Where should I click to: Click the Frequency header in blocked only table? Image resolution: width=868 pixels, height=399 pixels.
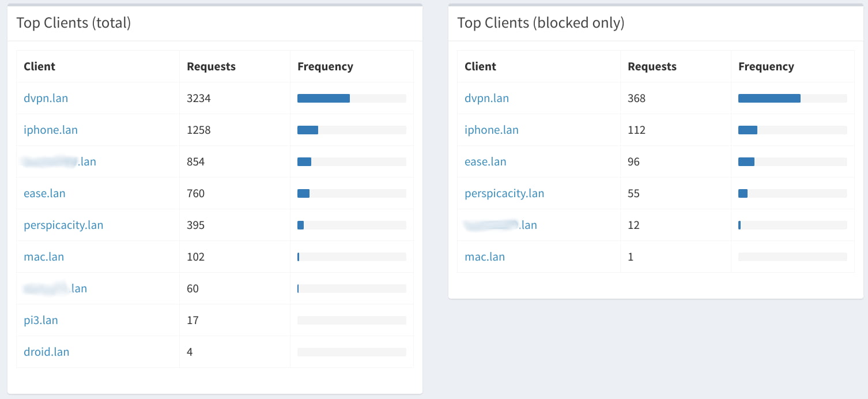point(766,66)
